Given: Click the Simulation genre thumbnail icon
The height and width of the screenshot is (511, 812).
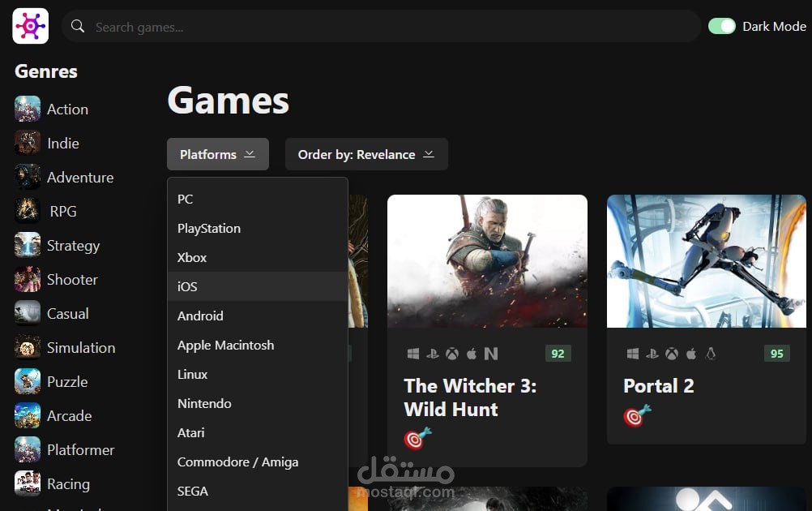Looking at the screenshot, I should [x=28, y=347].
